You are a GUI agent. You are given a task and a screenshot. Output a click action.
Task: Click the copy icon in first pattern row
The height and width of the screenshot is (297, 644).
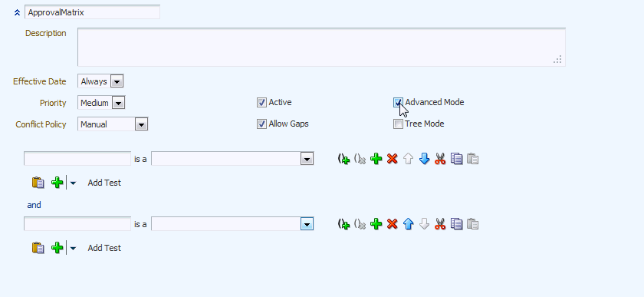457,159
